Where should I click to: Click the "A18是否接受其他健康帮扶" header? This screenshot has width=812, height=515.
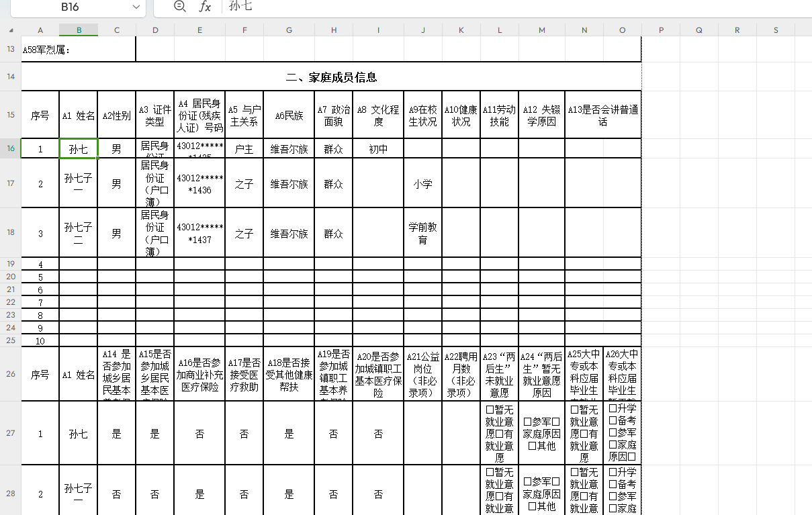289,374
